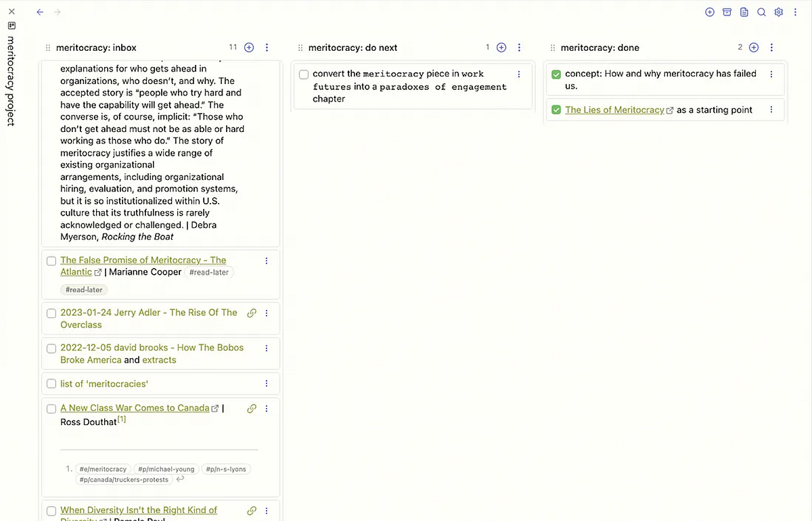Screen dimensions: 812x521
Task: Select the meritocracy project tab title
Action: (x=12, y=81)
